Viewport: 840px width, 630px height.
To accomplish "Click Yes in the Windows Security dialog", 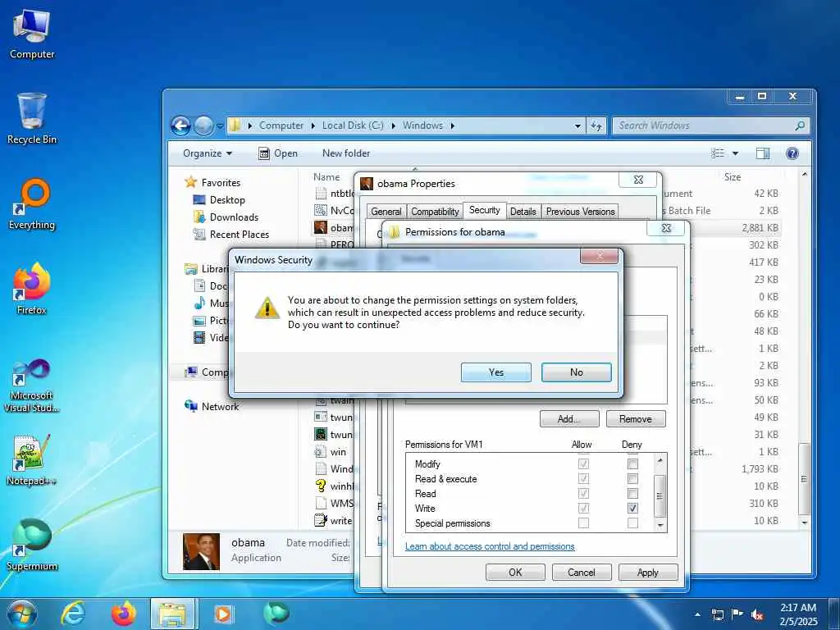I will [x=496, y=372].
